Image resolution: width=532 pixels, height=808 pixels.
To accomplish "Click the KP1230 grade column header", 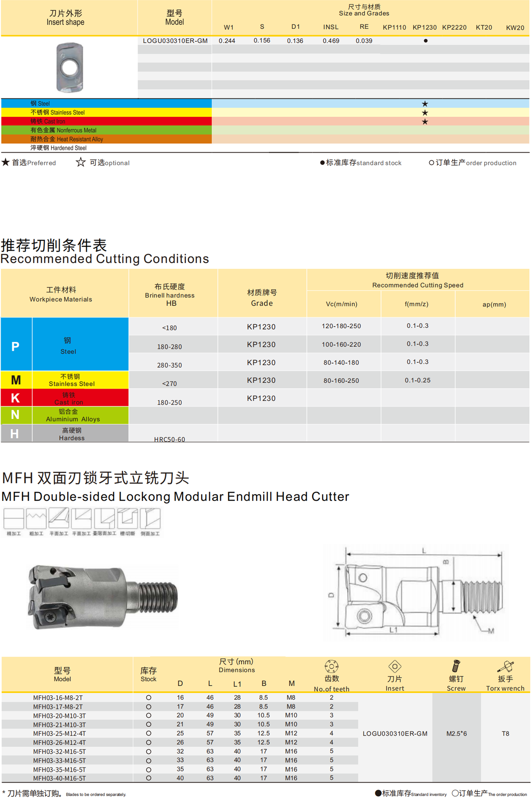I will pyautogui.click(x=424, y=27).
